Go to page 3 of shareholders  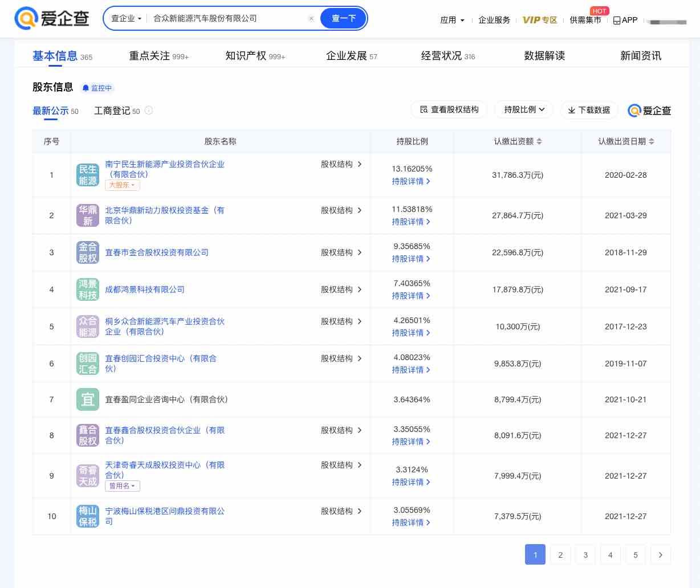(x=585, y=554)
